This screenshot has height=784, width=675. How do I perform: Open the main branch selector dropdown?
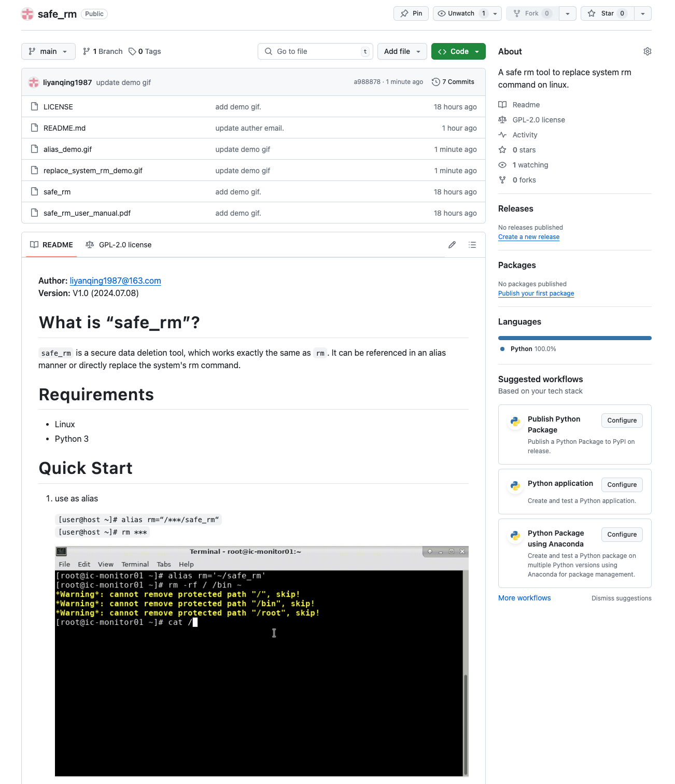tap(48, 51)
